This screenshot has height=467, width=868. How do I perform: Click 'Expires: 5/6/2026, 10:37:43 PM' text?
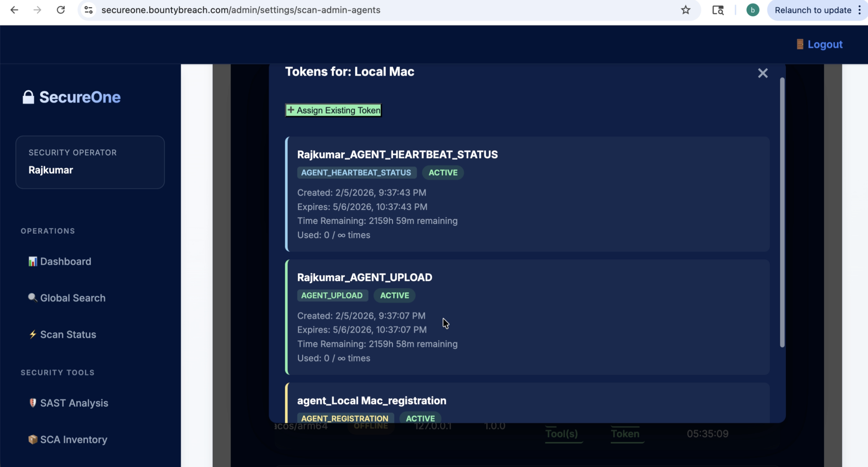pos(362,207)
